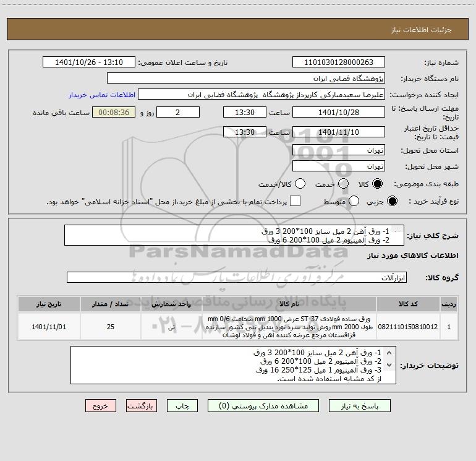Click product code cell 0821110150810012
Viewport: 476px width, 461px height.
click(x=408, y=327)
